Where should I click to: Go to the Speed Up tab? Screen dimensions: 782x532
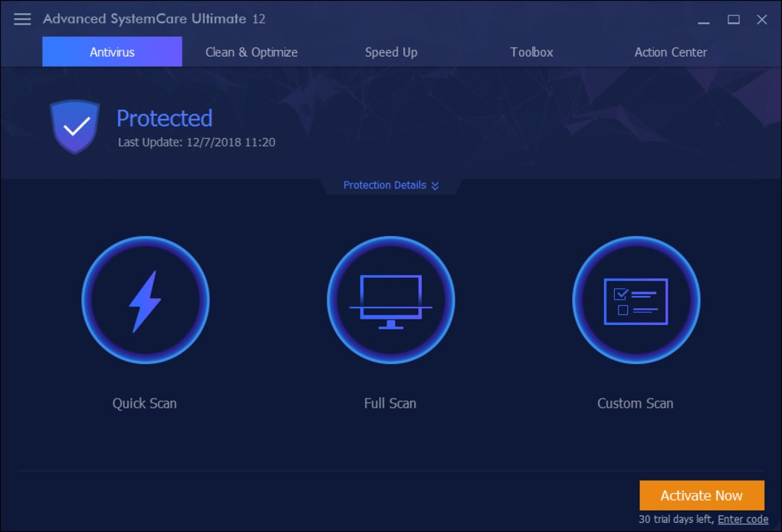tap(391, 52)
